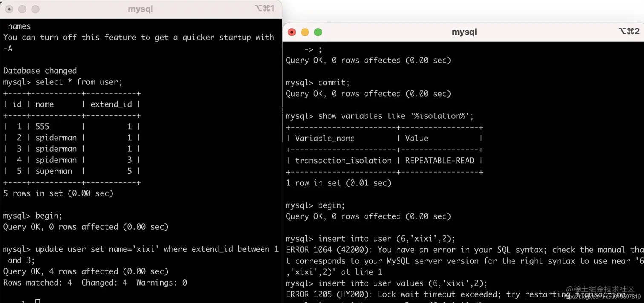
Task: Click the 'show variables like' command
Action: click(396, 116)
